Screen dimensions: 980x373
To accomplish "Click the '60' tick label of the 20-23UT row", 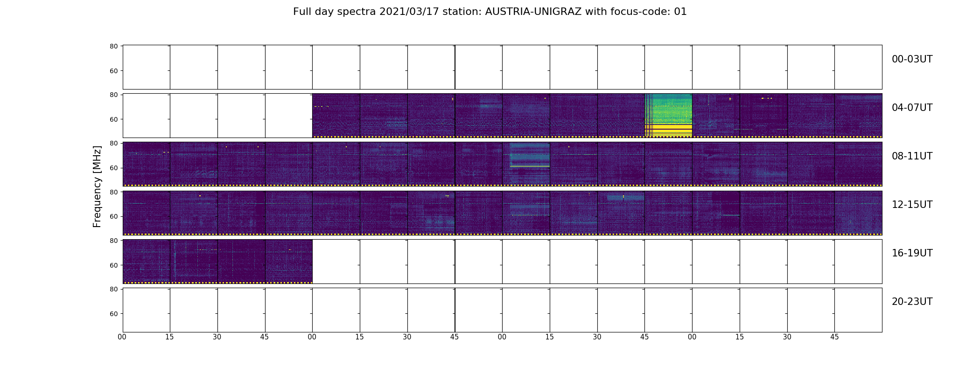I will pos(113,314).
